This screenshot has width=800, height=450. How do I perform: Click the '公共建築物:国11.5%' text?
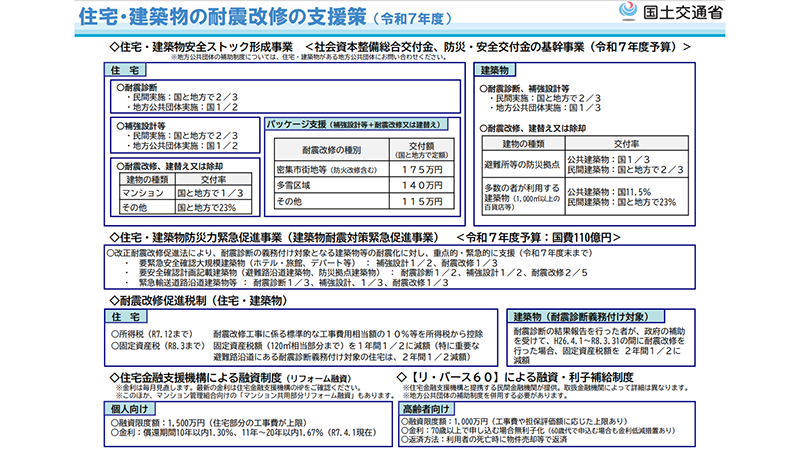[609, 192]
